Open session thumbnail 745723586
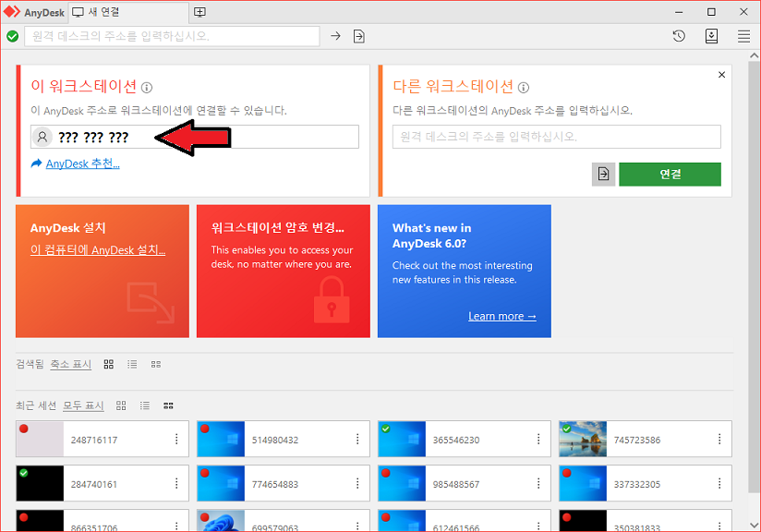Viewport: 761px width, 532px height. pyautogui.click(x=584, y=440)
